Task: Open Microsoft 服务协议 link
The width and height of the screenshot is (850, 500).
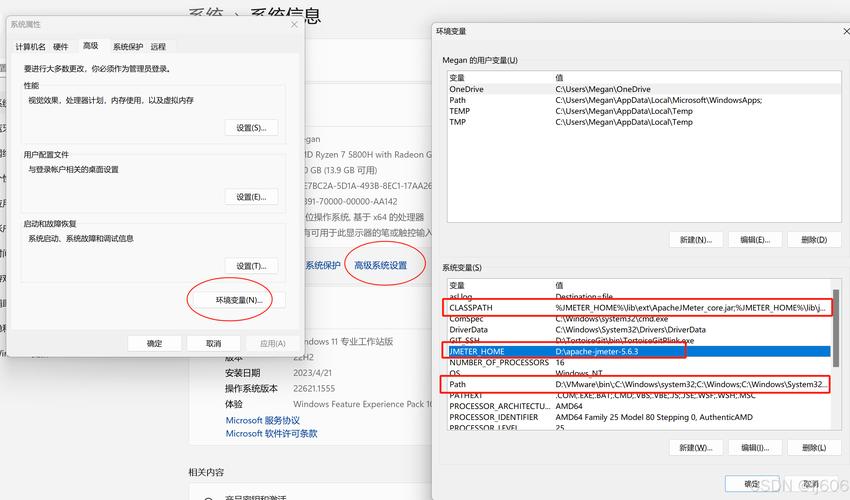Action: click(263, 420)
